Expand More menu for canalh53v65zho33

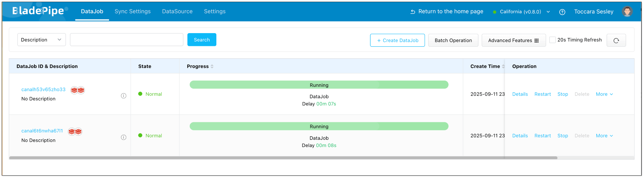point(604,94)
